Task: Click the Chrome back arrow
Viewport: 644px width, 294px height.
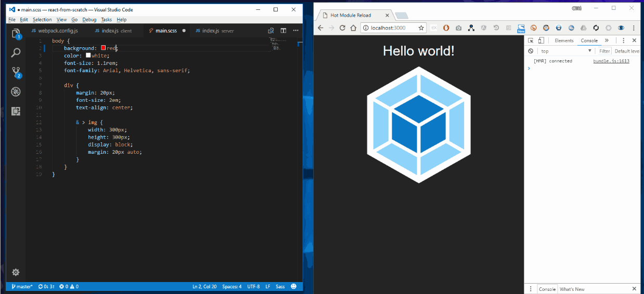Action: (x=321, y=28)
